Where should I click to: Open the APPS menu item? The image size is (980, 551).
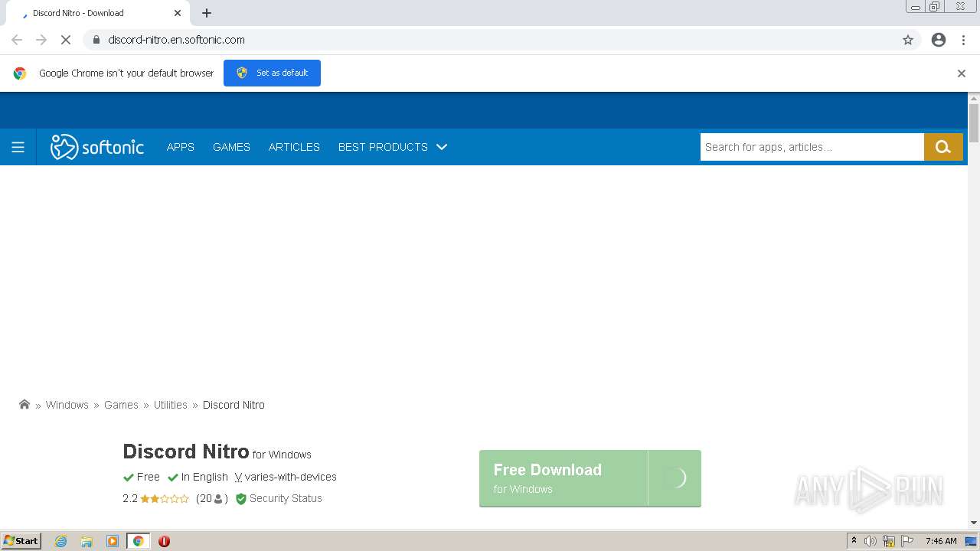[181, 147]
